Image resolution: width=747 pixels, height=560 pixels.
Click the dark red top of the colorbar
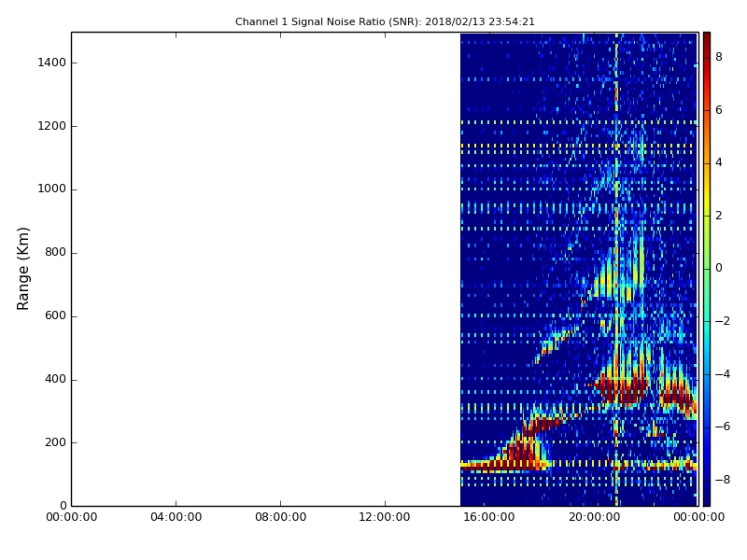(x=707, y=39)
